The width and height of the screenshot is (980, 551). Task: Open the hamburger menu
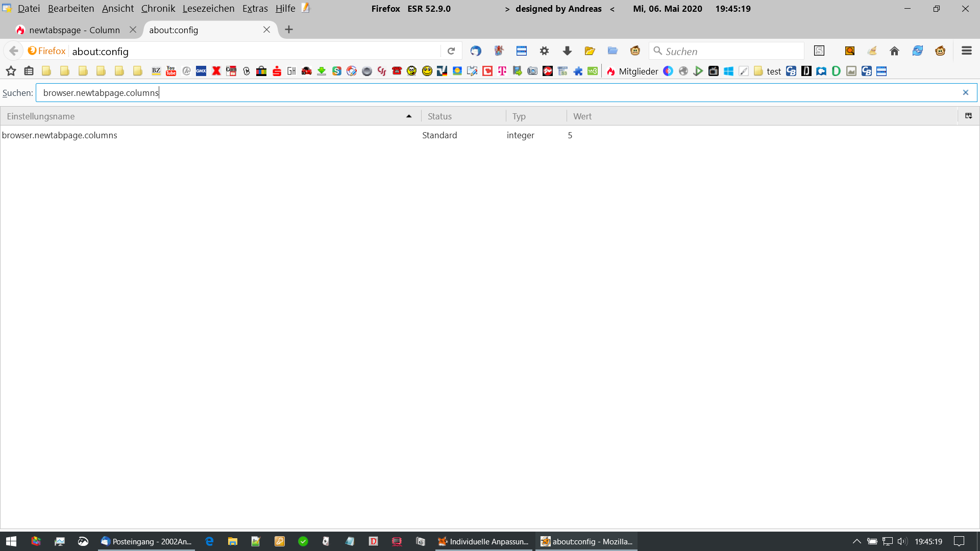[x=966, y=51]
